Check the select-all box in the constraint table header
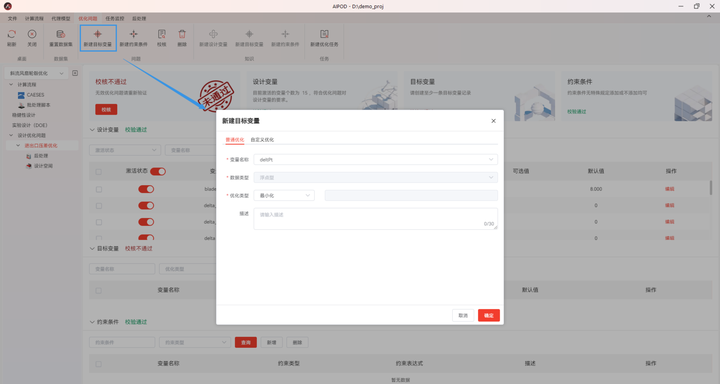This screenshot has width=720, height=384. [99, 364]
